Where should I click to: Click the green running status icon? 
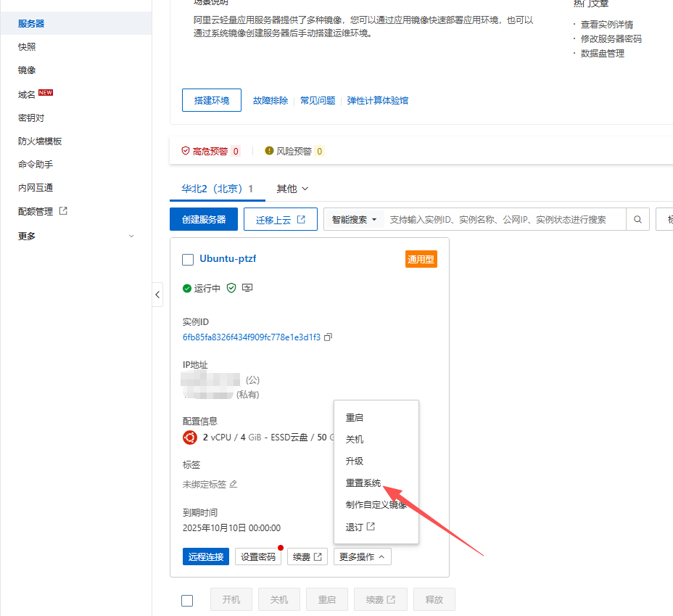click(186, 289)
